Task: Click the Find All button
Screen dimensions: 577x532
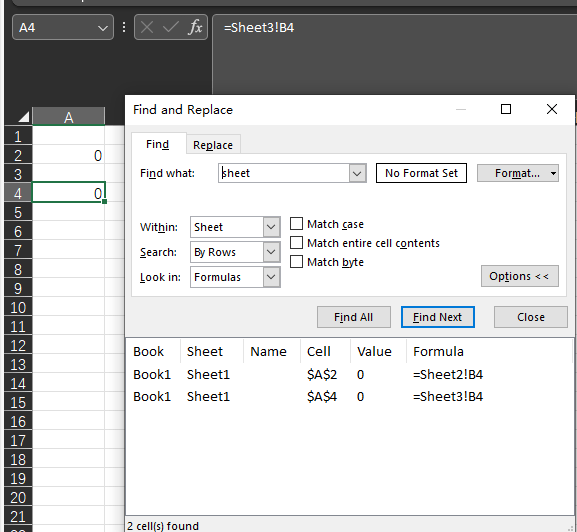Action: [354, 317]
